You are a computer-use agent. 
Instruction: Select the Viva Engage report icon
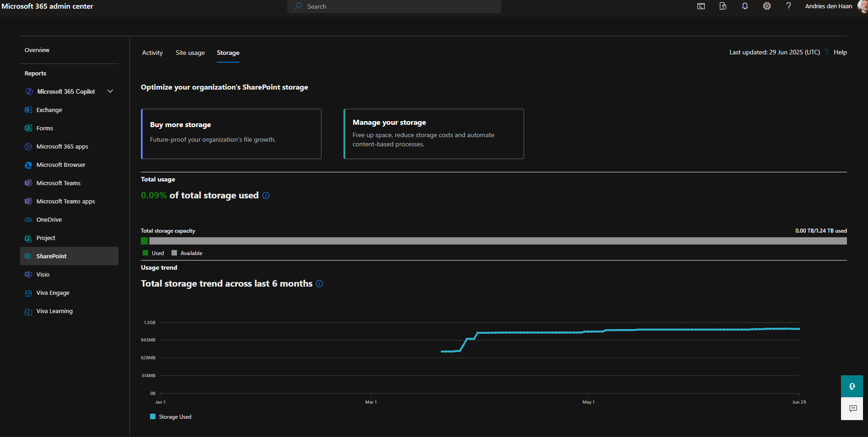pyautogui.click(x=28, y=293)
